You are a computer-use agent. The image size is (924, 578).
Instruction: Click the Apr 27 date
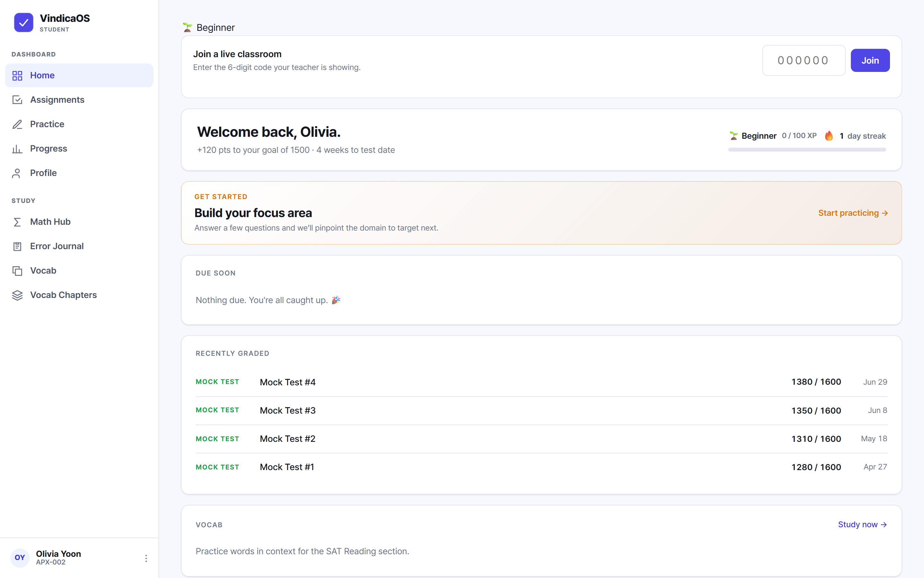pos(875,467)
